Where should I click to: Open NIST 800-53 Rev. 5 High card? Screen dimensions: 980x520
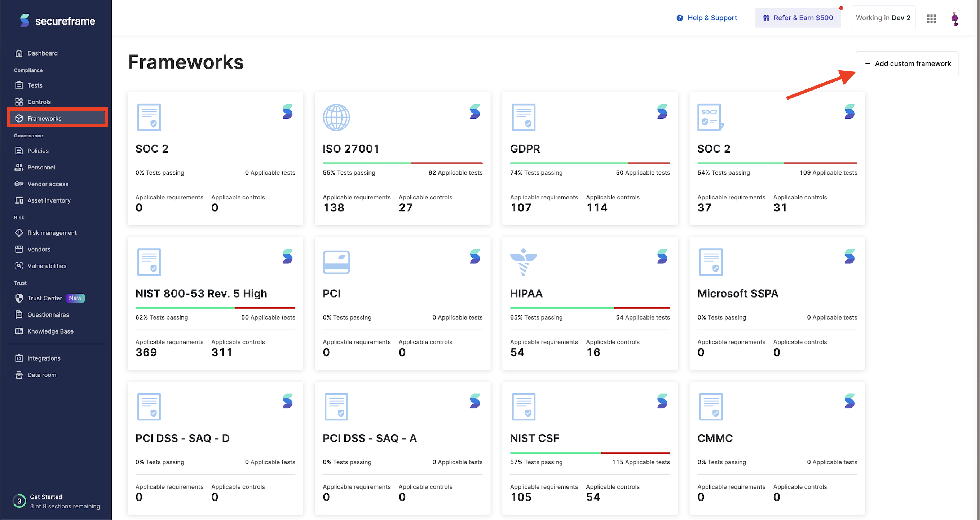point(215,304)
